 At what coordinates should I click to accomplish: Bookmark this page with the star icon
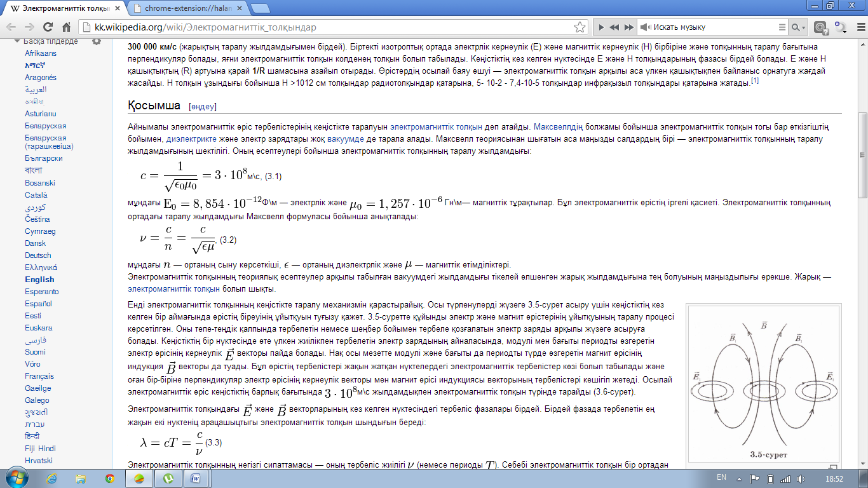pyautogui.click(x=579, y=27)
